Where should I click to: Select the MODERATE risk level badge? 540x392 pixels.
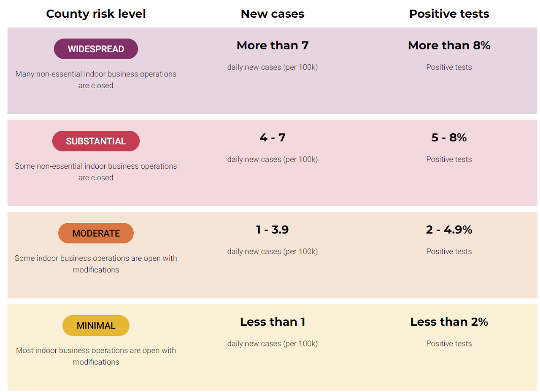tap(96, 233)
